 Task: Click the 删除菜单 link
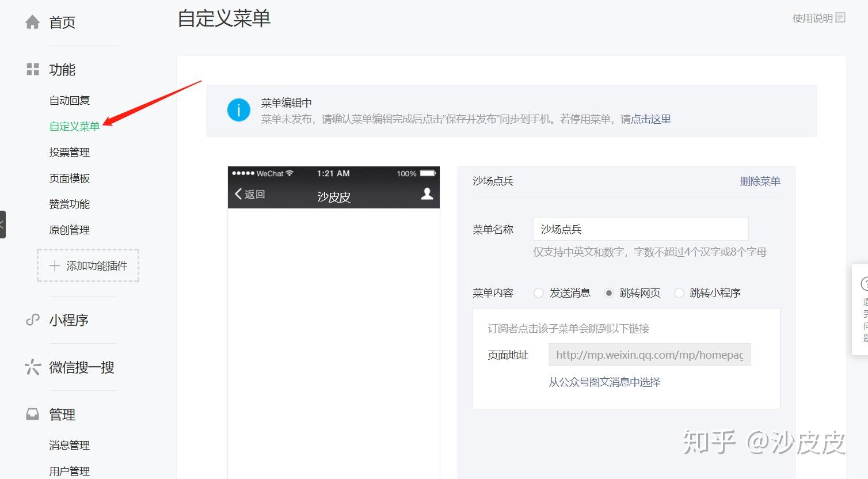pos(760,181)
